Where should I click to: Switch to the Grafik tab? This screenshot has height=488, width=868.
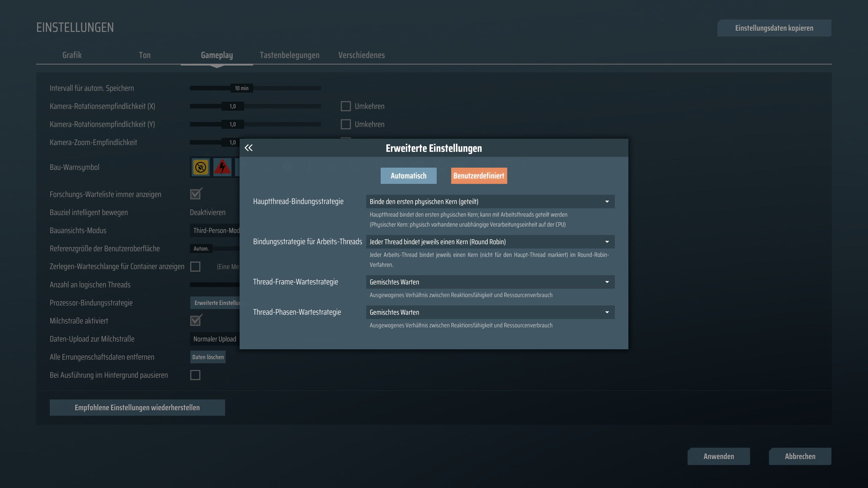click(72, 55)
